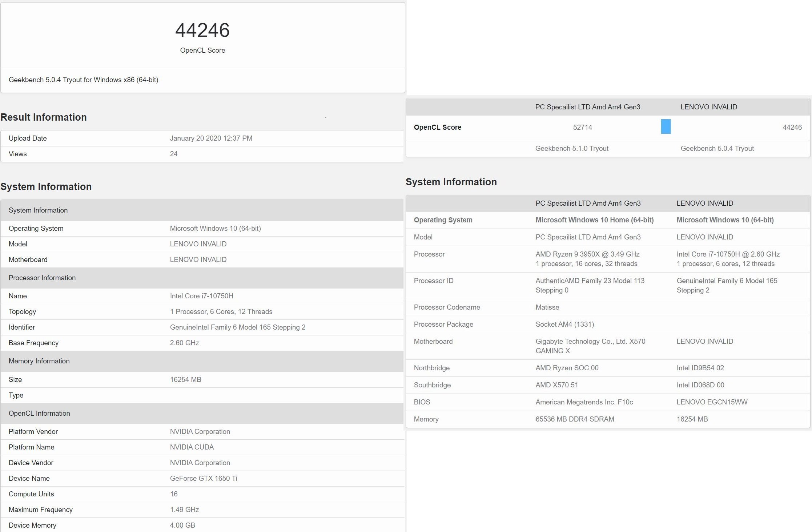Select the package value Socket AM4 (1331)
Image resolution: width=812 pixels, height=532 pixels.
(565, 325)
